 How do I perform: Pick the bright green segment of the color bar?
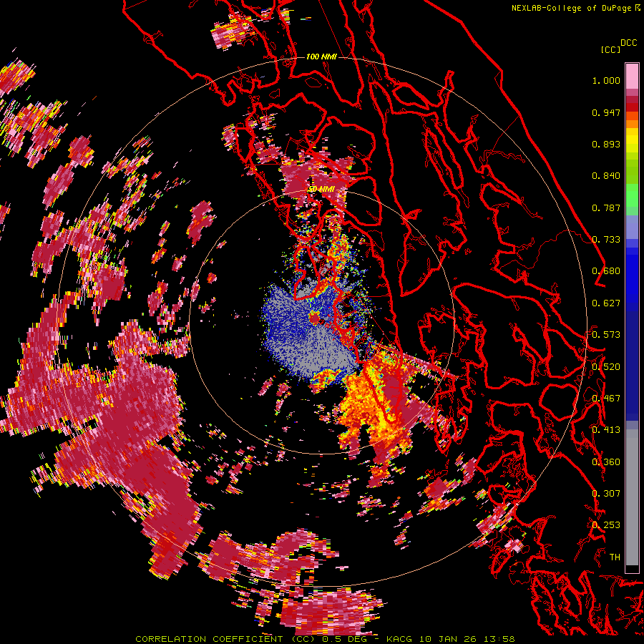point(632,195)
